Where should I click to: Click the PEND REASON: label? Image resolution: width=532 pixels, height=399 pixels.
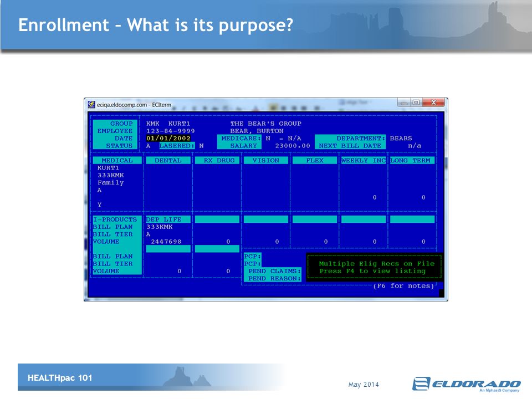coord(274,279)
